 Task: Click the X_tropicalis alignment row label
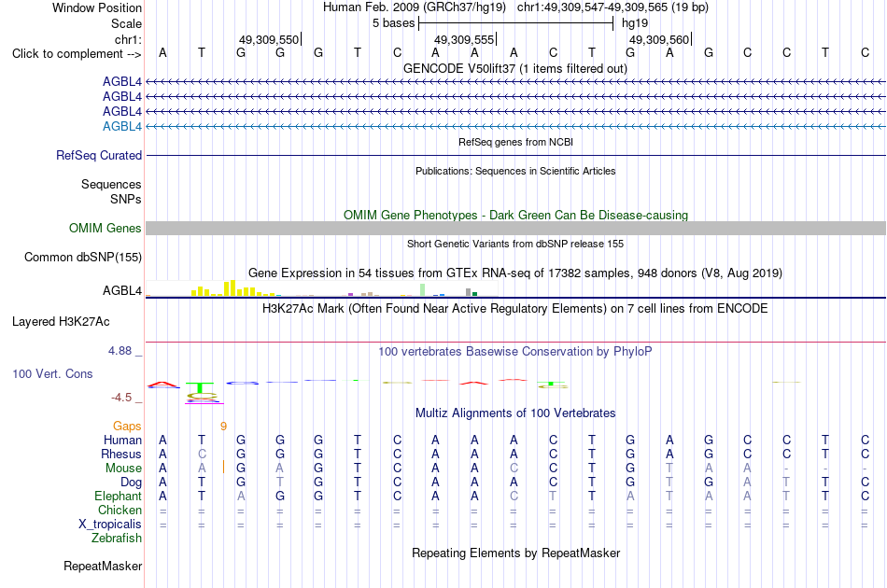coord(110,525)
